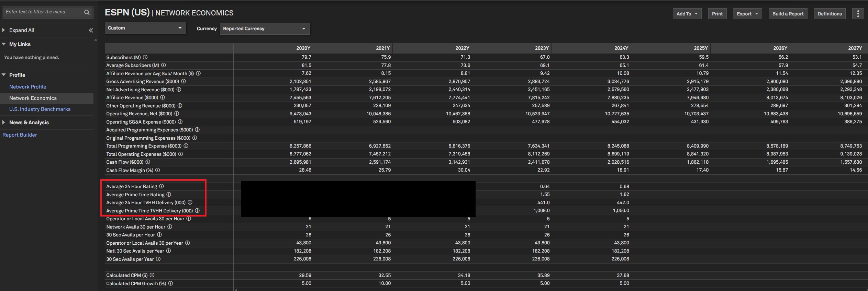868x291 pixels.
Task: Go to Network Profile page
Action: [27, 87]
